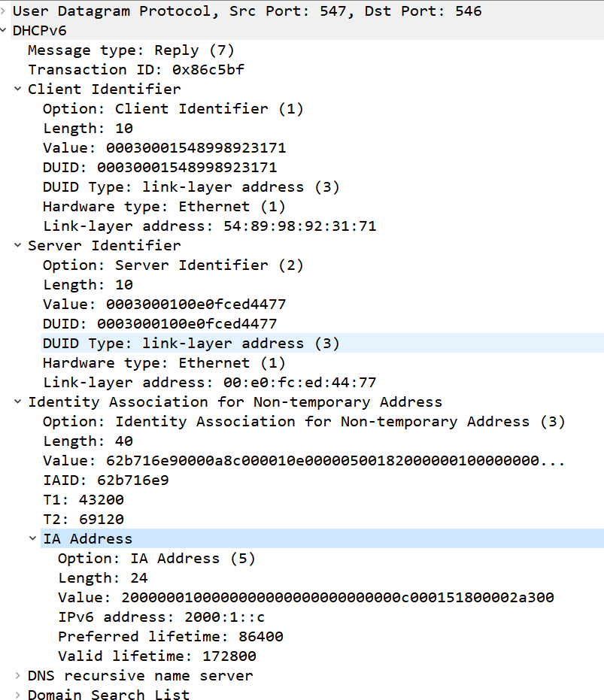Collapse the Client Identifier section
This screenshot has width=604, height=700.
[x=18, y=89]
